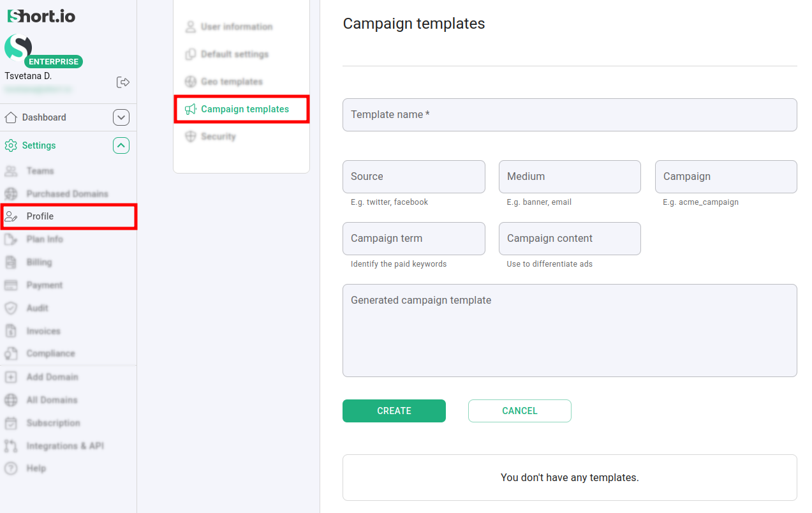Focus the Template name field
Viewport: 812px width, 513px height.
[569, 115]
